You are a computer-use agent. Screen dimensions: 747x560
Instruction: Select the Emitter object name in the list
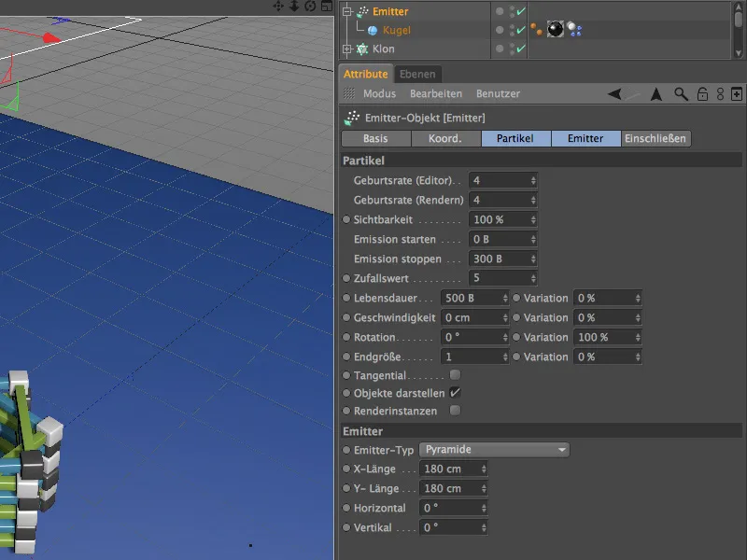coord(390,11)
